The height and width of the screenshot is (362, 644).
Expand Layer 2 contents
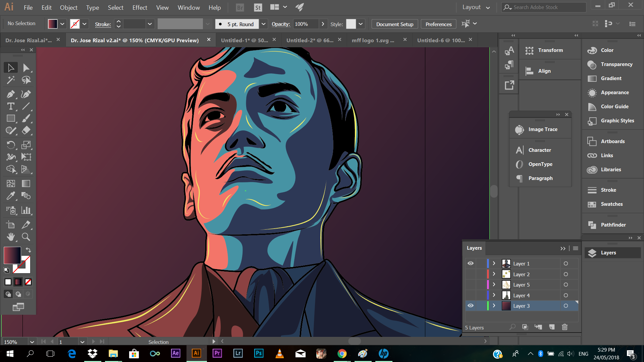[494, 274]
